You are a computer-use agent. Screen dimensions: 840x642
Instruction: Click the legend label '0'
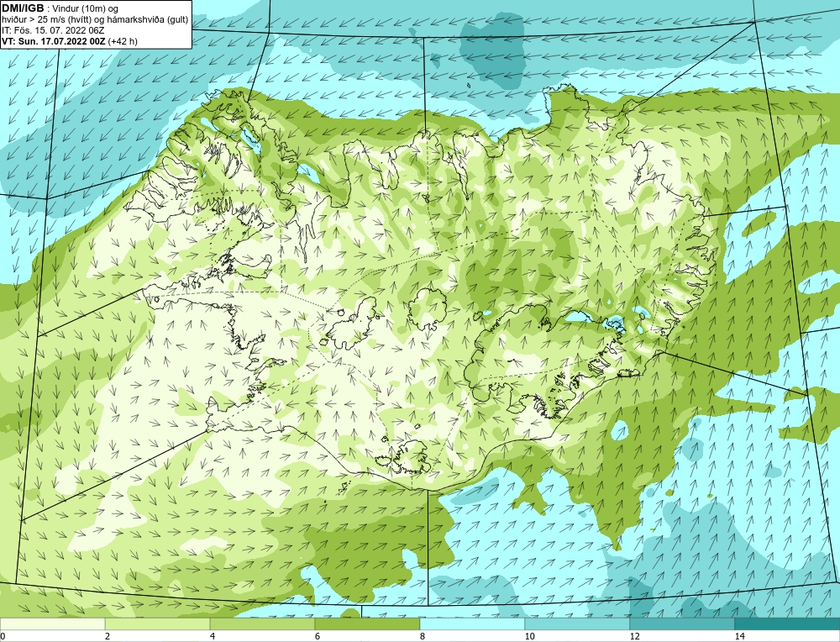click(x=3, y=636)
